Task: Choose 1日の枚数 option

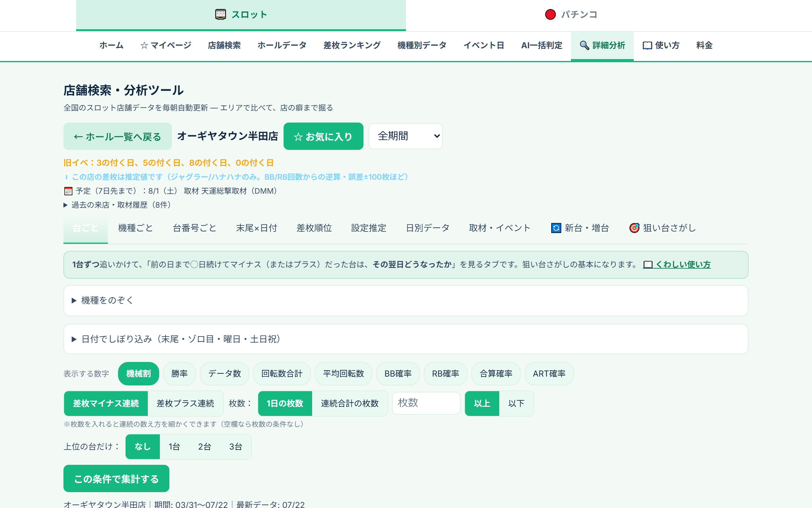Action: [285, 404]
